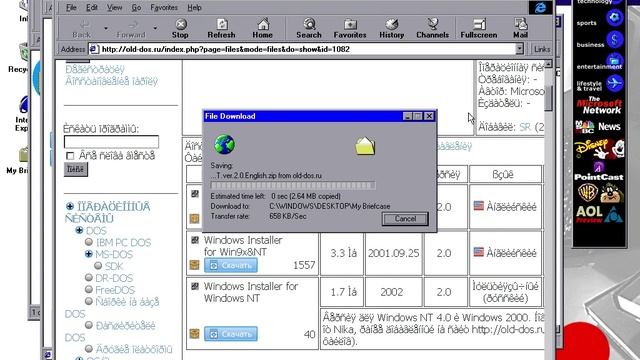Toggle the checkbox under the search field
The height and width of the screenshot is (360, 640).
tap(70, 156)
